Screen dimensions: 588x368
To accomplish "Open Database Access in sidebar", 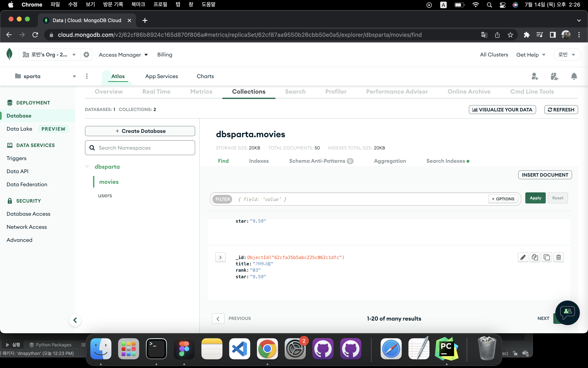I will tap(28, 214).
